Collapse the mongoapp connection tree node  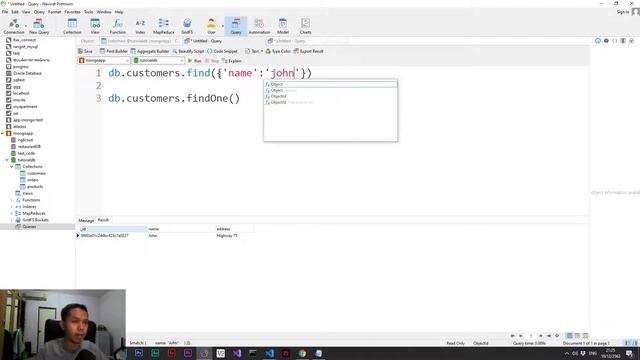click(x=2, y=133)
